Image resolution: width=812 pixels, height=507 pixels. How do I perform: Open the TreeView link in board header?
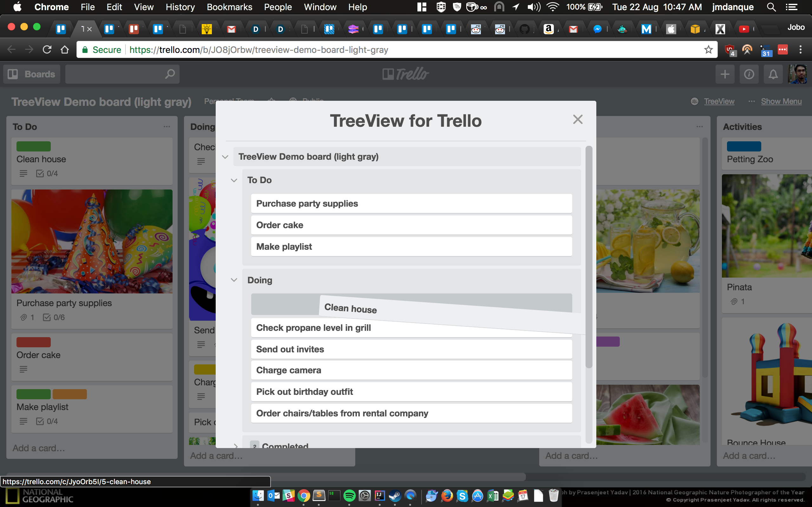pyautogui.click(x=719, y=101)
